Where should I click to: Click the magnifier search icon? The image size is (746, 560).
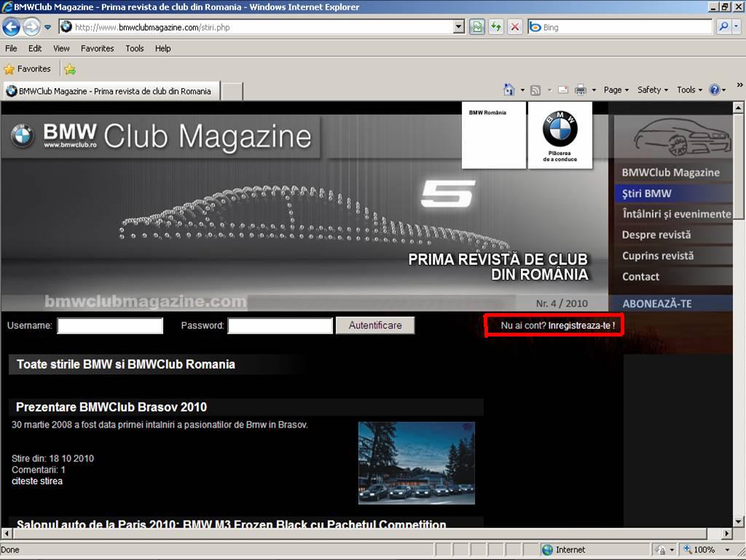coord(723,27)
